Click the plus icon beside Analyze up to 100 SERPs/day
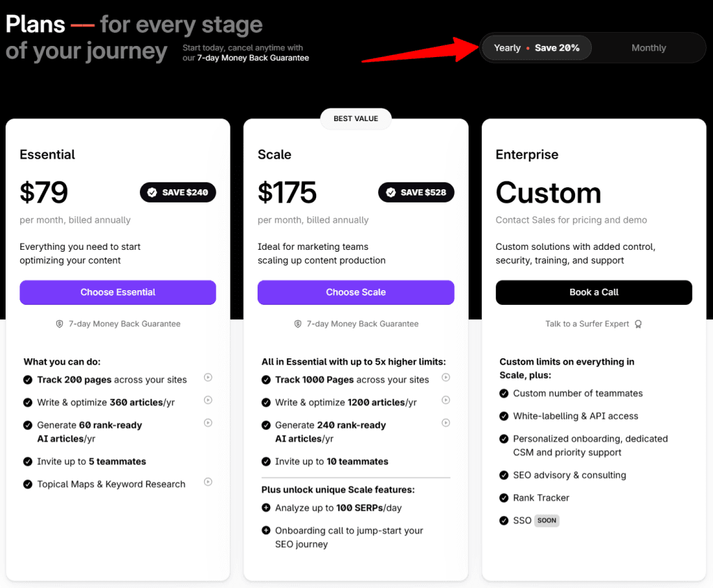This screenshot has height=588, width=713. click(265, 508)
